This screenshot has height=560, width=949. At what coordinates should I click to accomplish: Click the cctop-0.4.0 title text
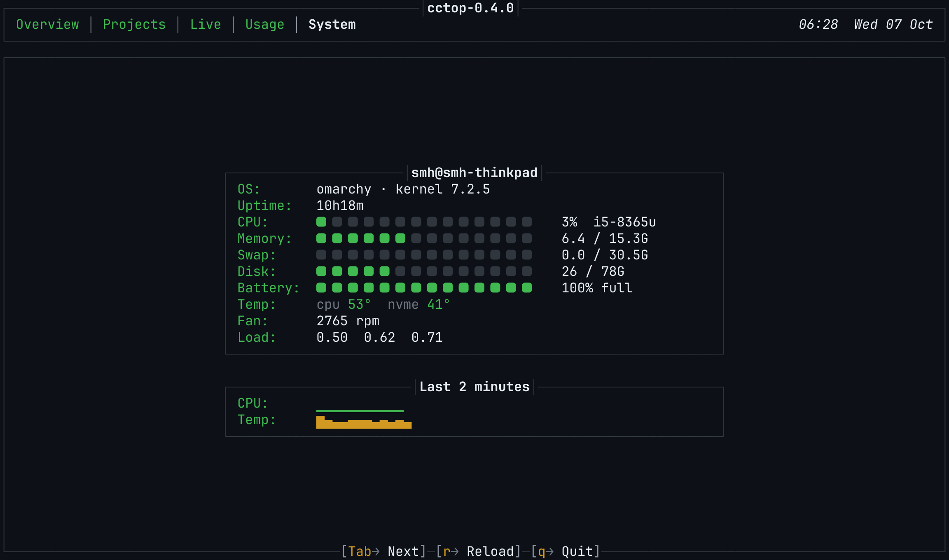pos(470,8)
